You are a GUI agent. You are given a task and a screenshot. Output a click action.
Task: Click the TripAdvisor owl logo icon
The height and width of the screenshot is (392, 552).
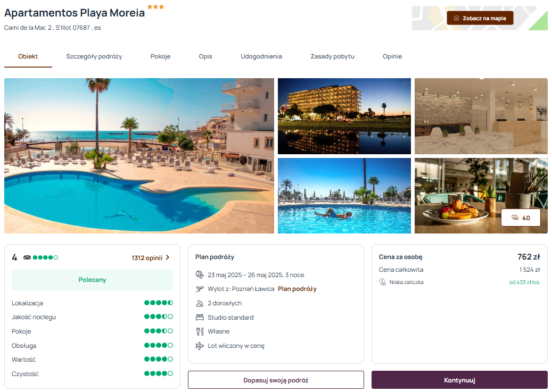coord(27,257)
